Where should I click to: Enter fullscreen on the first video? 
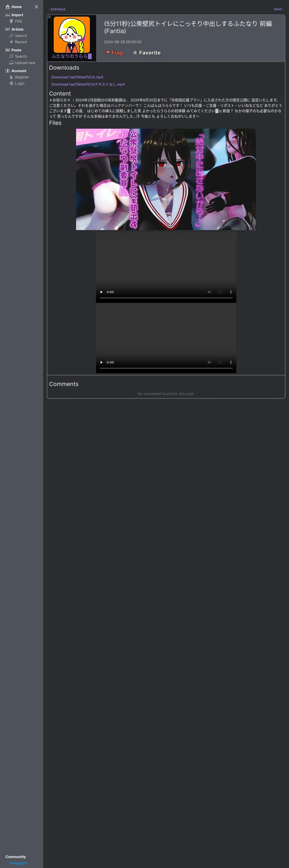point(220,292)
